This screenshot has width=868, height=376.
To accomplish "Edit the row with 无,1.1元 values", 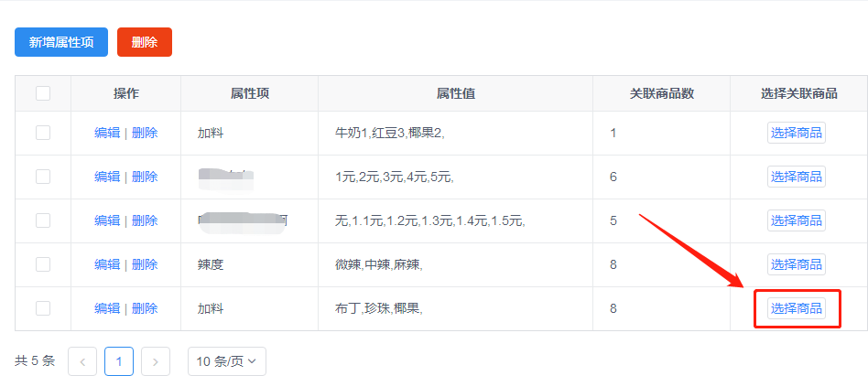I will (107, 220).
